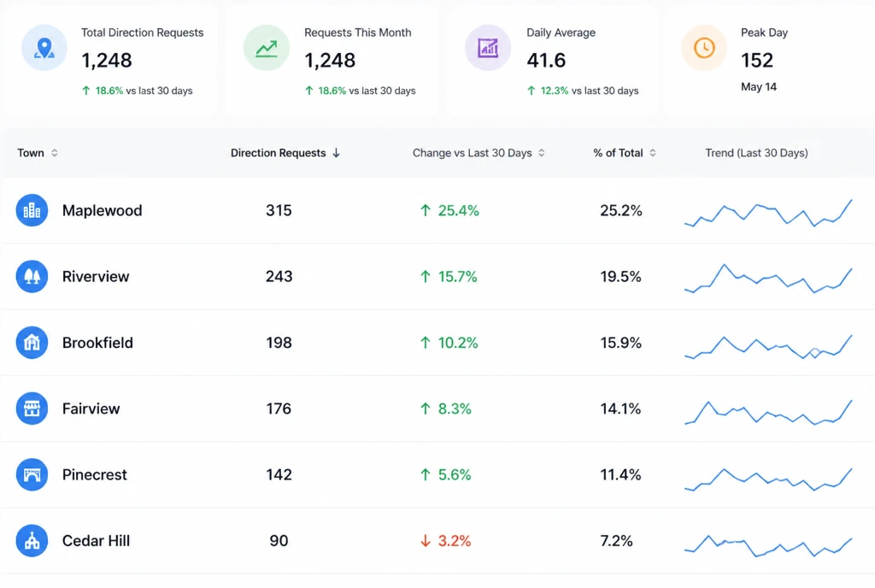Sort table by Town column
875x588 pixels.
point(38,153)
